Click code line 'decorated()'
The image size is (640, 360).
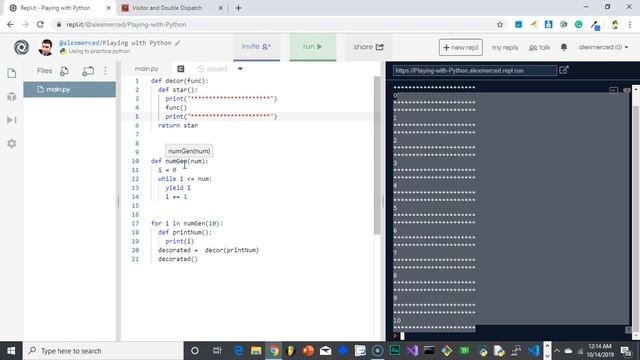[178, 259]
